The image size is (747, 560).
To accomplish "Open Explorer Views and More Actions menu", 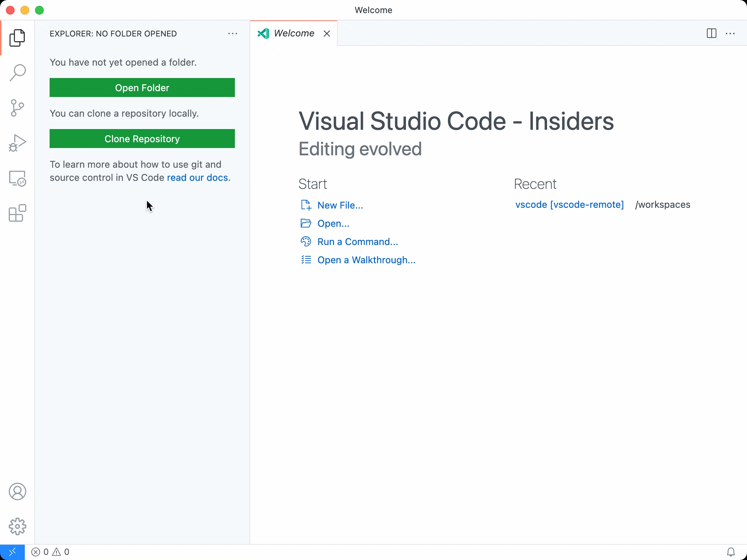I will [233, 34].
